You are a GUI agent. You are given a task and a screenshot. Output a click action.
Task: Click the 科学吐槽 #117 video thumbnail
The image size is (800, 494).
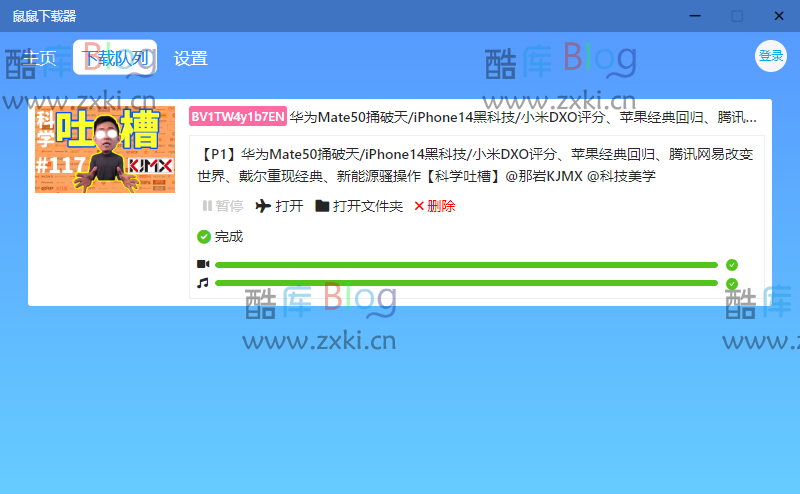[105, 150]
